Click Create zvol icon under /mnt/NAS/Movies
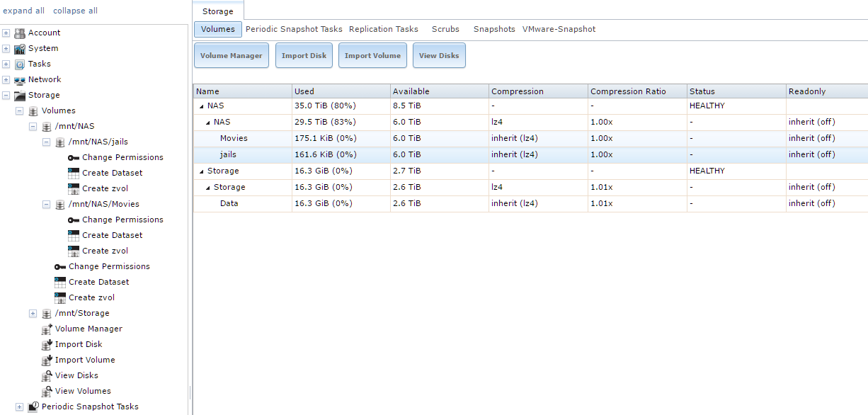Viewport: 868px width, 415px height. pyautogui.click(x=74, y=251)
